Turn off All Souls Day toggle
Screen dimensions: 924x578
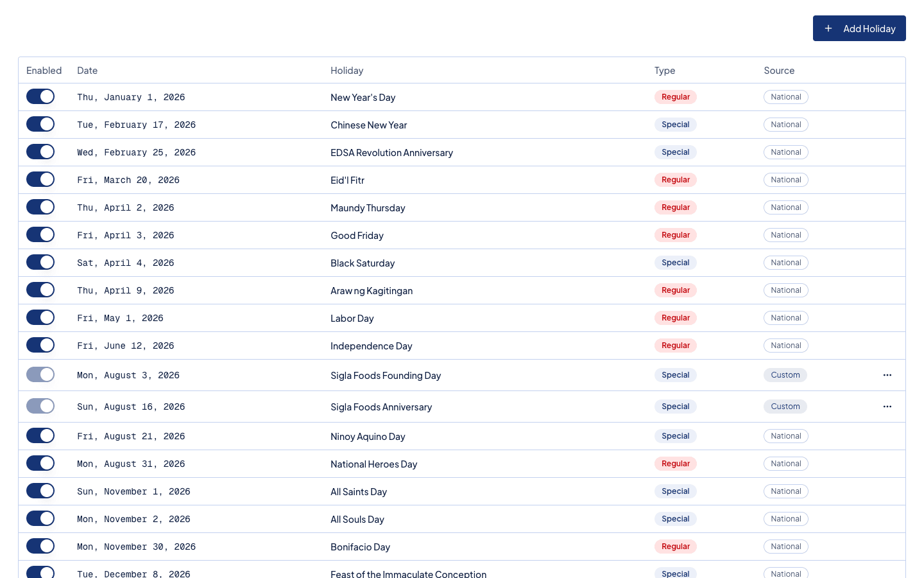[x=40, y=518]
